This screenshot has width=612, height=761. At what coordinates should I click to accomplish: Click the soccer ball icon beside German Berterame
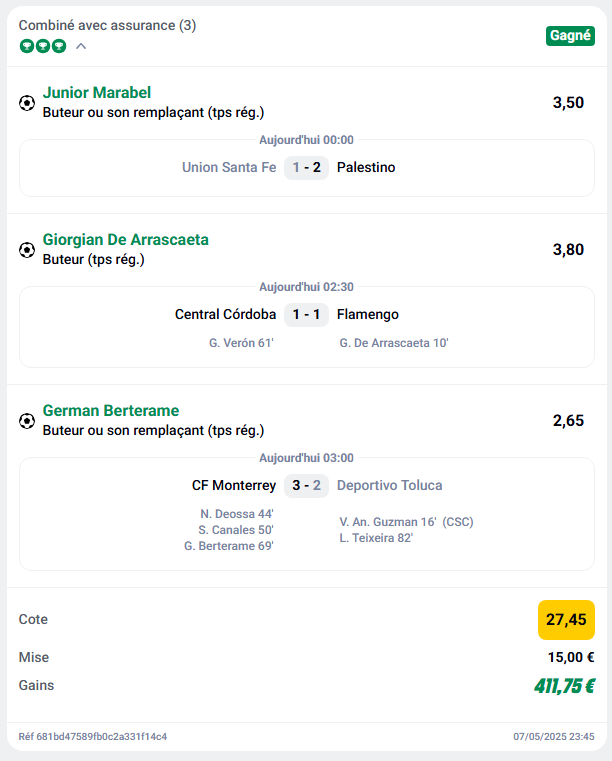(27, 421)
